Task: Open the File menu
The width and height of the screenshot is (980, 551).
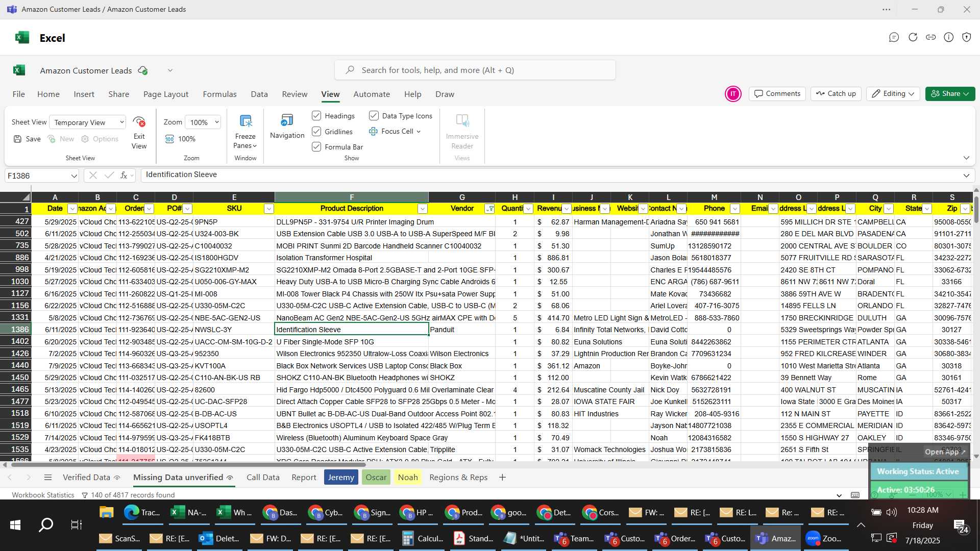Action: [19, 94]
